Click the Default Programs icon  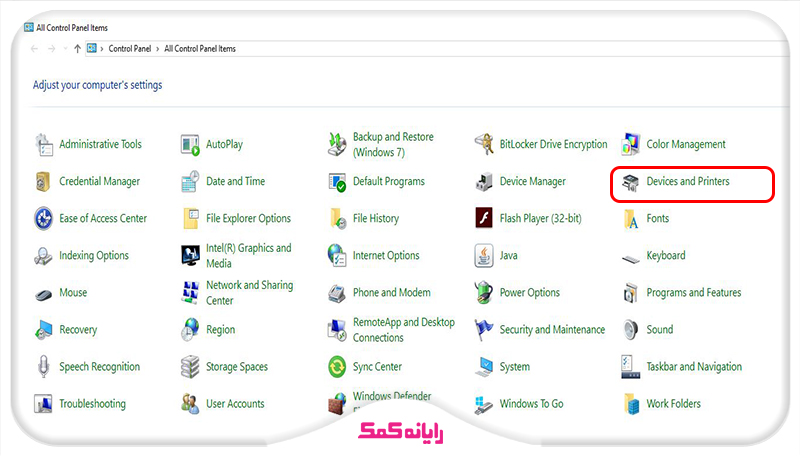tap(337, 182)
